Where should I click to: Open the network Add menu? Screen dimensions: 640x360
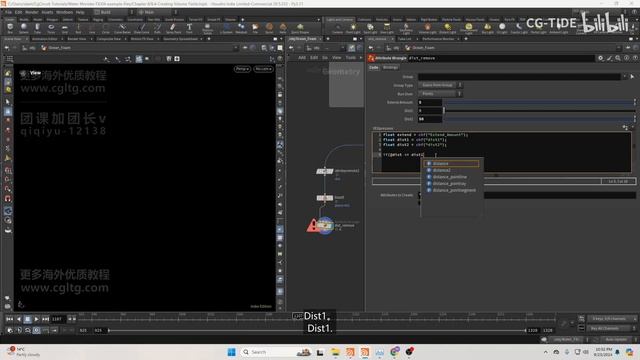302,58
